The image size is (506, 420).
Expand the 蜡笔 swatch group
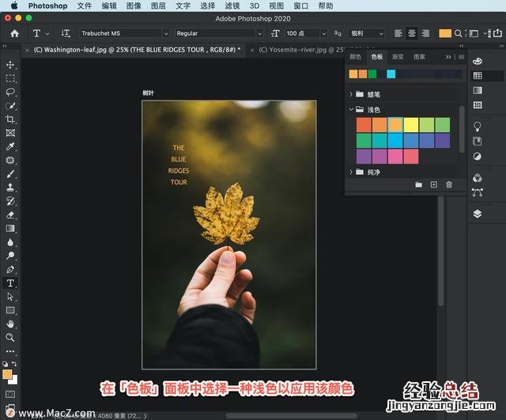coord(350,94)
